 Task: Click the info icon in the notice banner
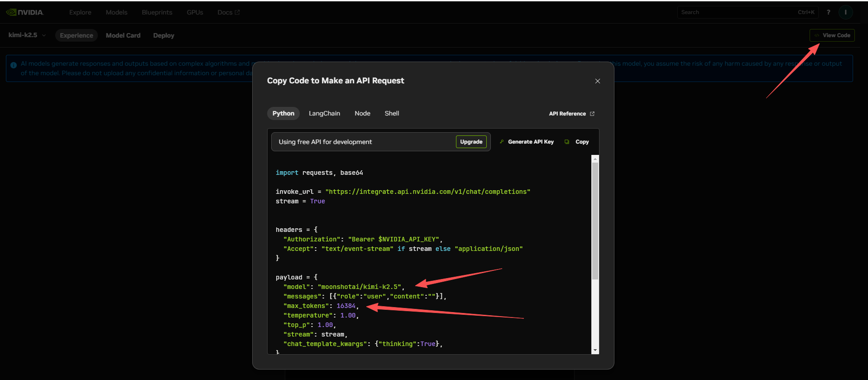[14, 65]
